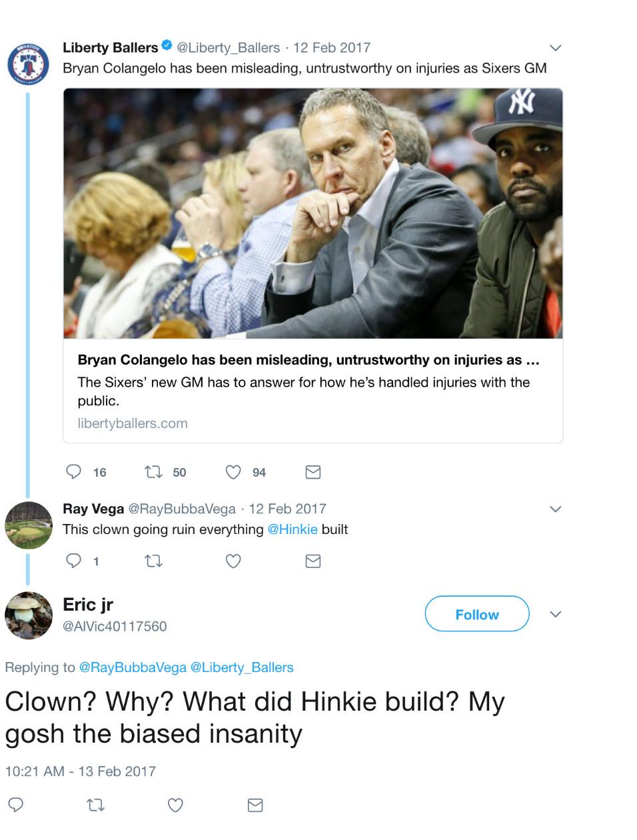The height and width of the screenshot is (840, 637).
Task: Open dropdown chevron next to Follow button
Action: [x=556, y=614]
